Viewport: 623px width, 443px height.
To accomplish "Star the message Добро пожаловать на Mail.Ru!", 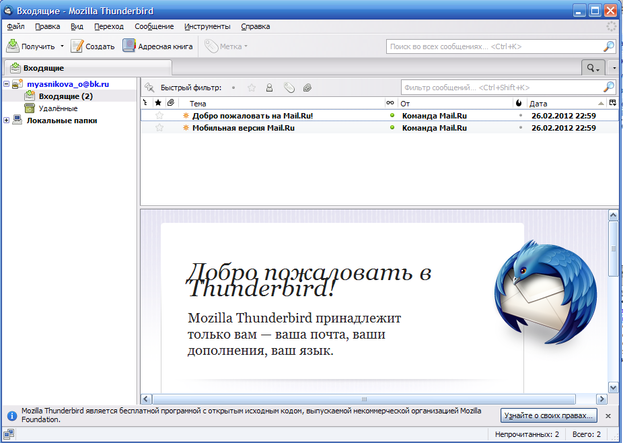I will pos(159,116).
